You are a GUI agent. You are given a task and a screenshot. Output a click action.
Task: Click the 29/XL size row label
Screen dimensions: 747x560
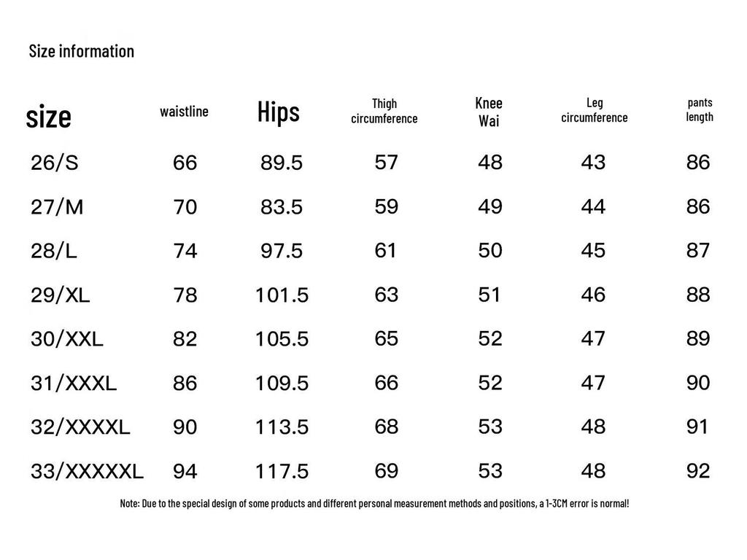(x=61, y=295)
